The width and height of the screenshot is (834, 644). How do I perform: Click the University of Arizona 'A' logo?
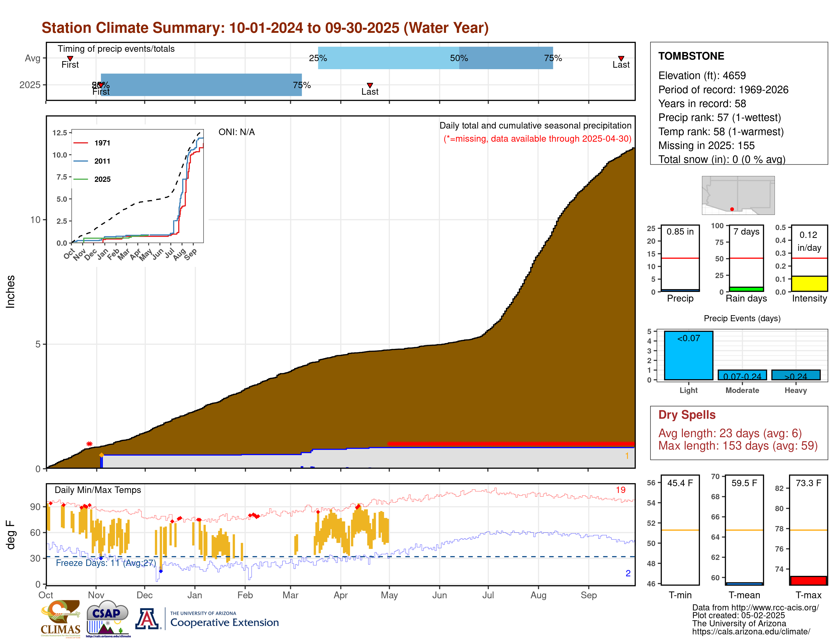pos(147,619)
